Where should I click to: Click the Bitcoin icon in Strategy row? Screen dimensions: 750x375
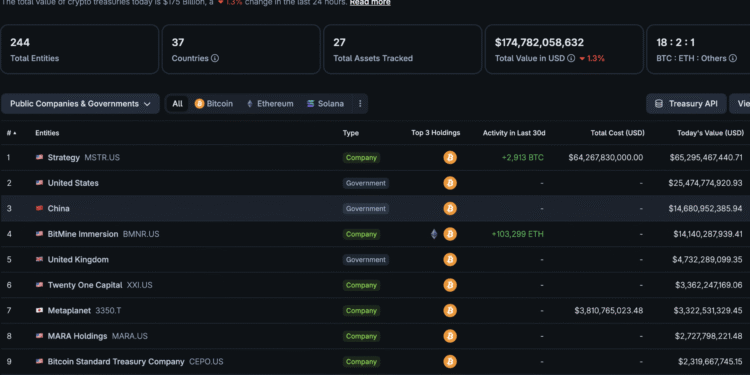(x=450, y=157)
